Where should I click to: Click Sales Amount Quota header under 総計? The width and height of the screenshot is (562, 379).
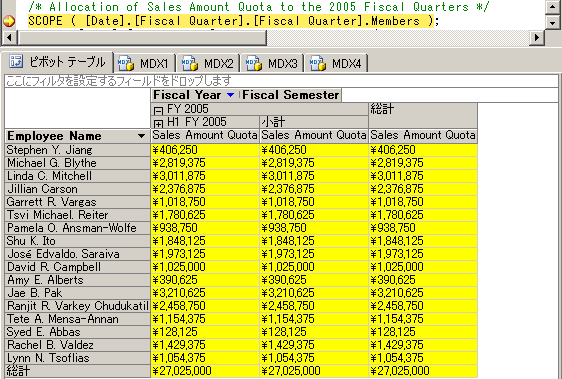point(423,135)
